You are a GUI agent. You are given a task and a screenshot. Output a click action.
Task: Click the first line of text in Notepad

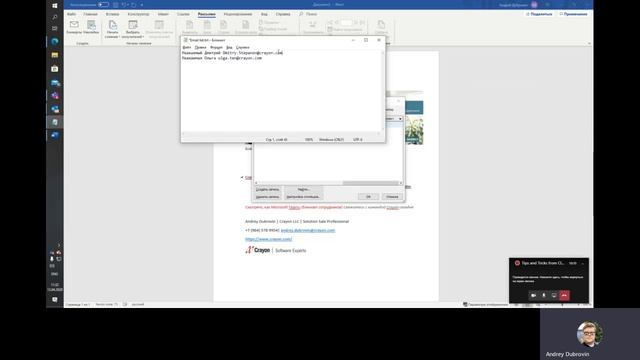(x=232, y=53)
